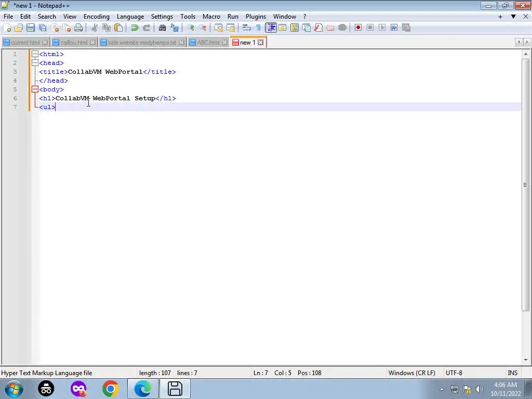This screenshot has width=532, height=399.
Task: Close the ABC.html tab
Action: tap(224, 43)
